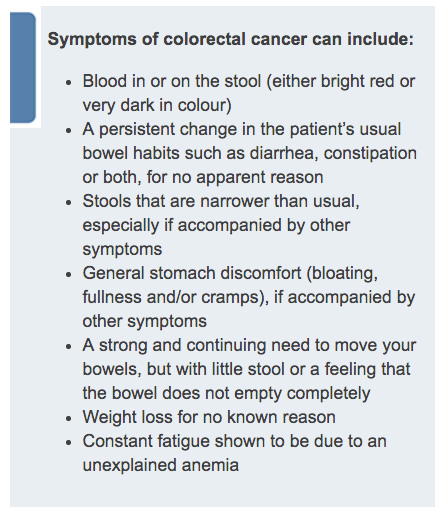The height and width of the screenshot is (521, 446).
Task: Click the blue rounded tab at left
Action: [23, 68]
